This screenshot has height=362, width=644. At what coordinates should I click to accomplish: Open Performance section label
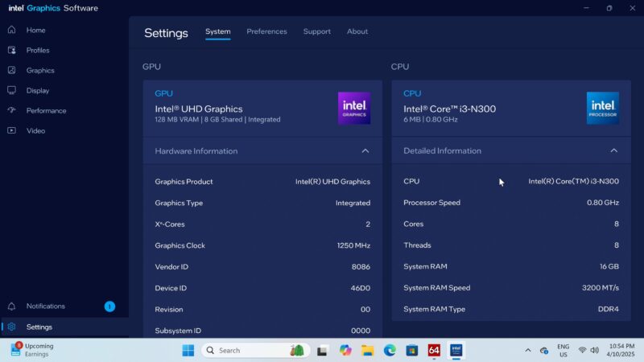tap(46, 110)
